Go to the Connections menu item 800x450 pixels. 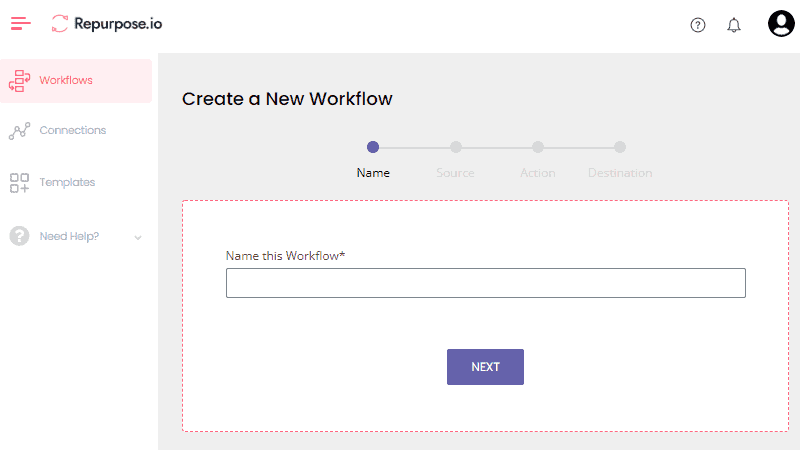click(x=76, y=131)
